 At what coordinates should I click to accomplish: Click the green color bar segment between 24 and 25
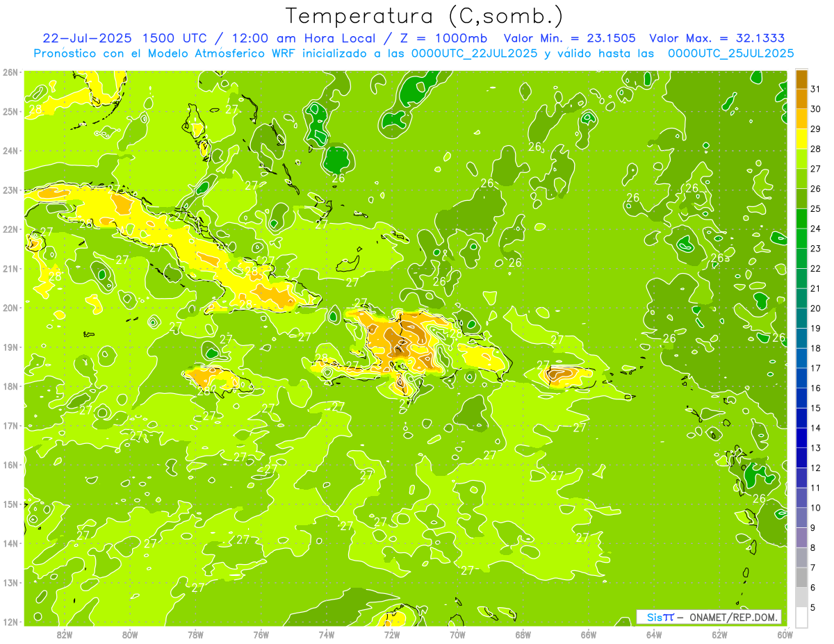click(801, 219)
